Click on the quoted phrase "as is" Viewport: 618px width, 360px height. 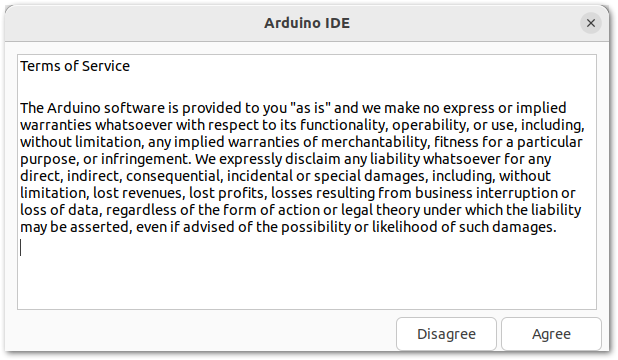pyautogui.click(x=311, y=108)
